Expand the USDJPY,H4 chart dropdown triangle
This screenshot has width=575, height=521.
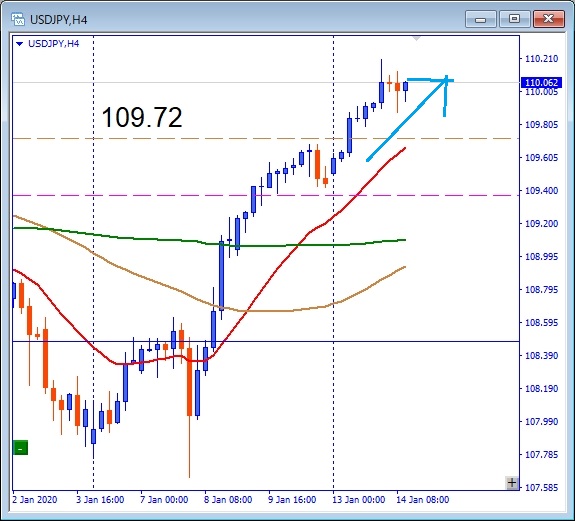click(20, 44)
